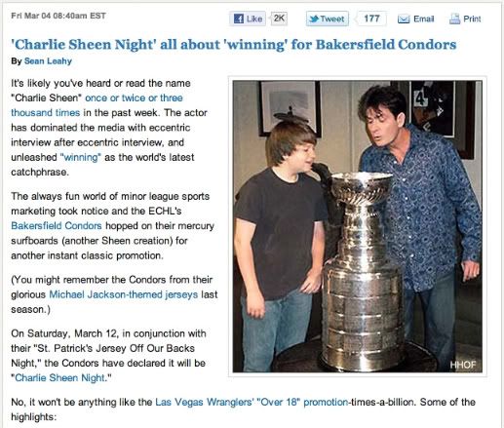Screen dimensions: 504x428
Task: Visit the Bakersfield Condors link
Action: [x=57, y=226]
